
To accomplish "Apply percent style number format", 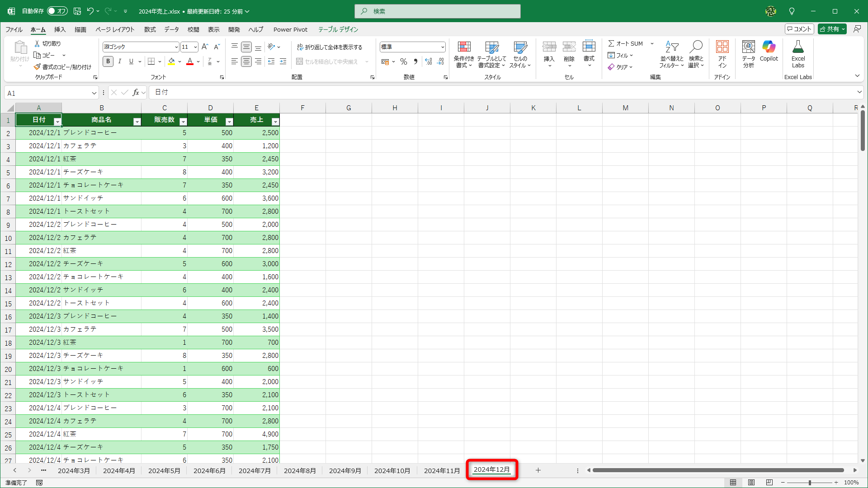I will (404, 62).
